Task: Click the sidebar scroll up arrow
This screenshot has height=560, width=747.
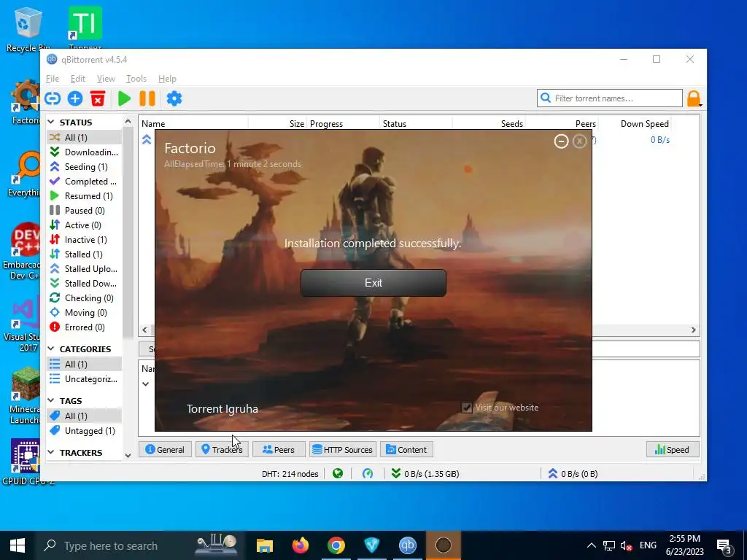Action: (128, 122)
